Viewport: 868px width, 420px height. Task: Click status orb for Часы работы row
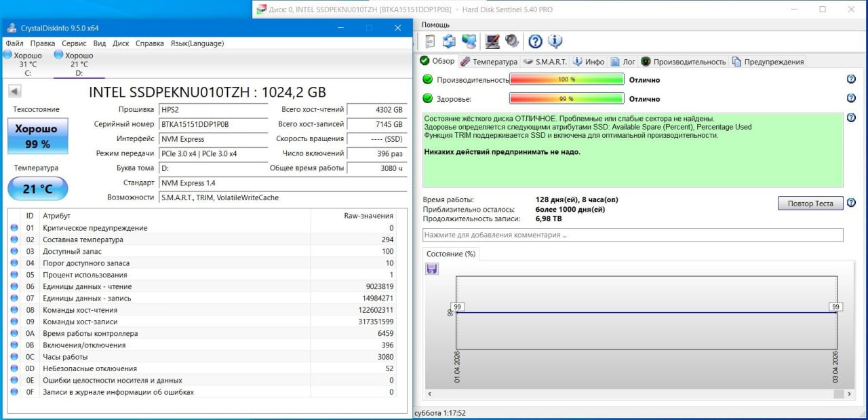(14, 357)
